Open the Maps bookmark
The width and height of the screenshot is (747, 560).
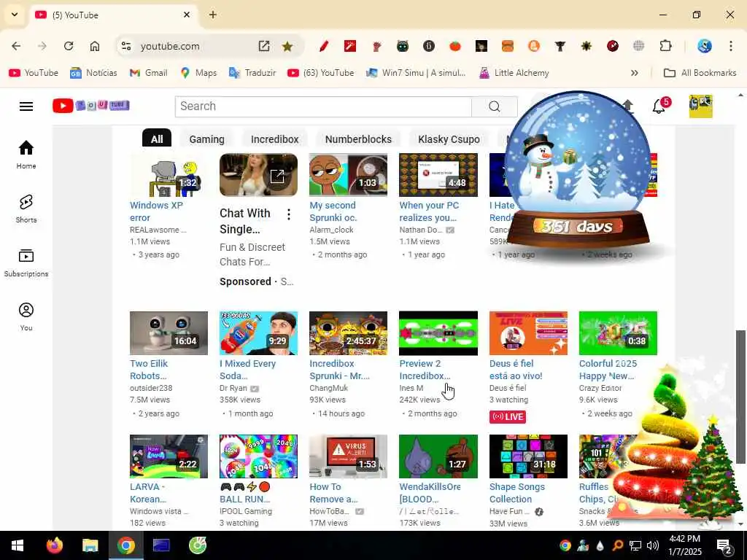(198, 73)
